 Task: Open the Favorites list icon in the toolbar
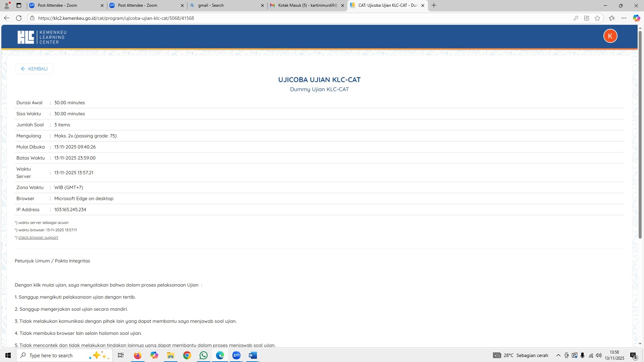611,18
